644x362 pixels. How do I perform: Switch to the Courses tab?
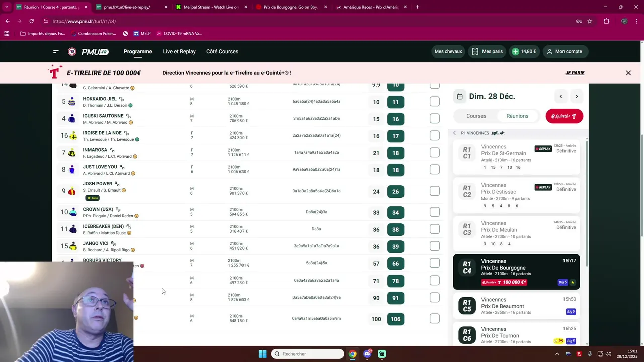coord(476,116)
